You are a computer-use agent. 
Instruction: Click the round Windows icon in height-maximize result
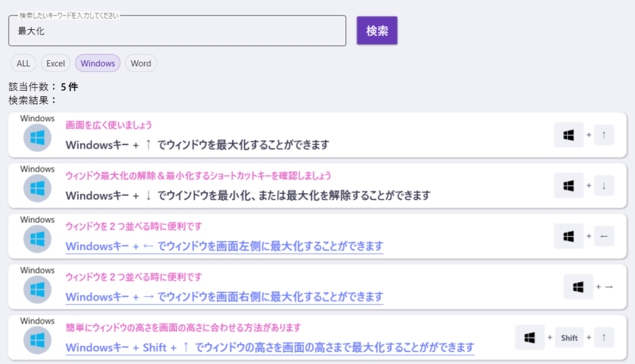click(37, 340)
